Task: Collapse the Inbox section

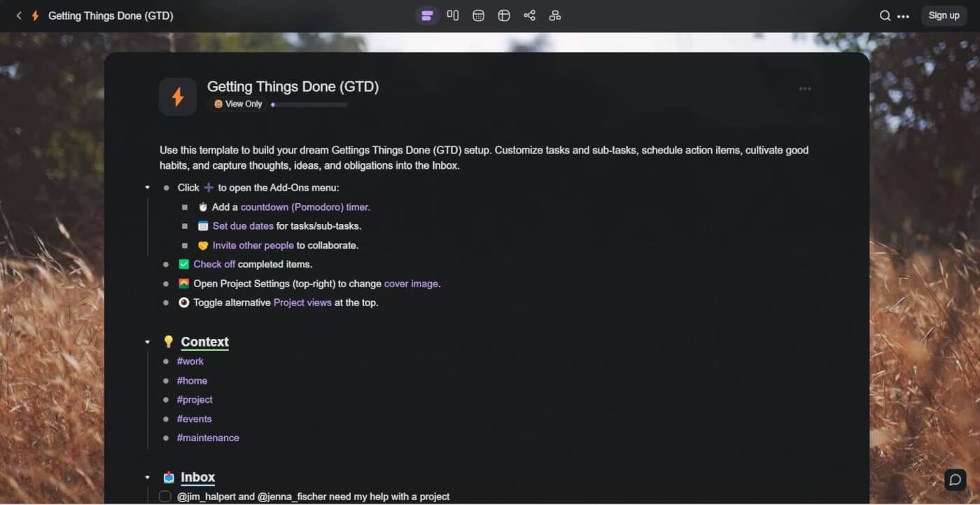Action: click(x=147, y=477)
